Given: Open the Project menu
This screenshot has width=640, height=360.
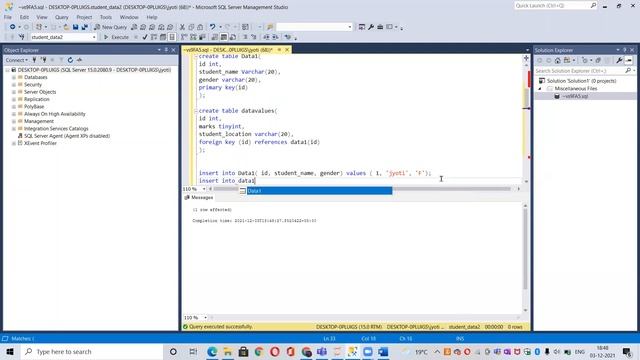Looking at the screenshot, I should coord(84,17).
